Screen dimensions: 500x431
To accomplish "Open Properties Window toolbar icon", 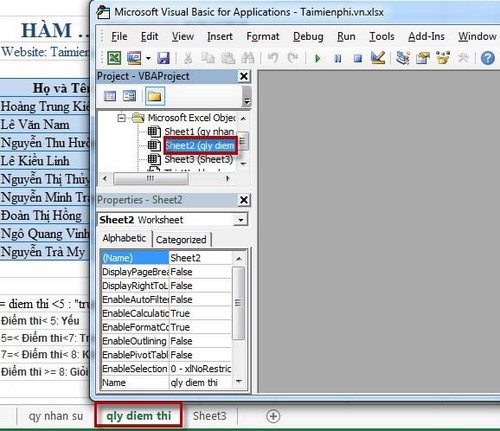I will pos(423,58).
